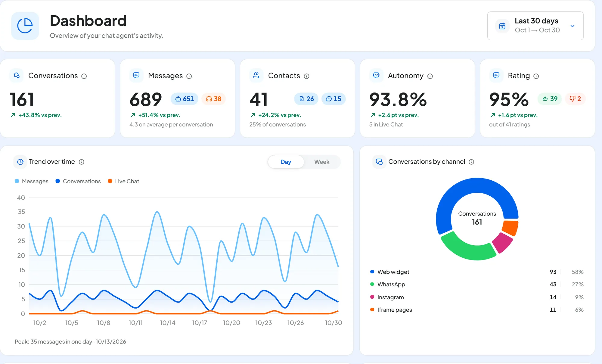Click the Messages card chat icon
602x364 pixels.
click(x=136, y=75)
